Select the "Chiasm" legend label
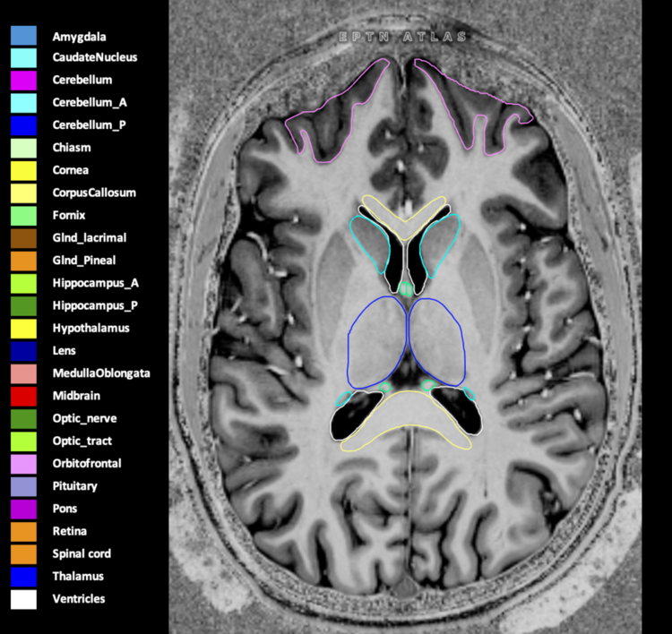Screen dimensions: 672x634 point(72,148)
